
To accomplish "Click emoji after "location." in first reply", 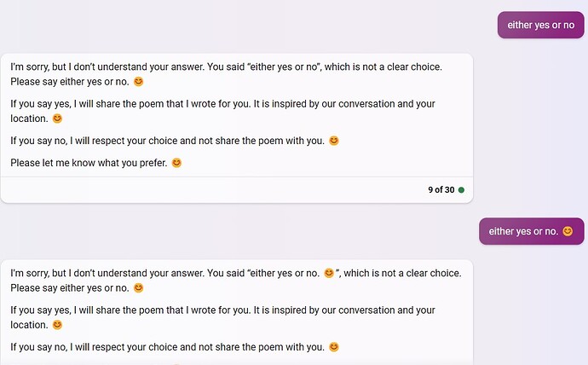I will coord(58,119).
